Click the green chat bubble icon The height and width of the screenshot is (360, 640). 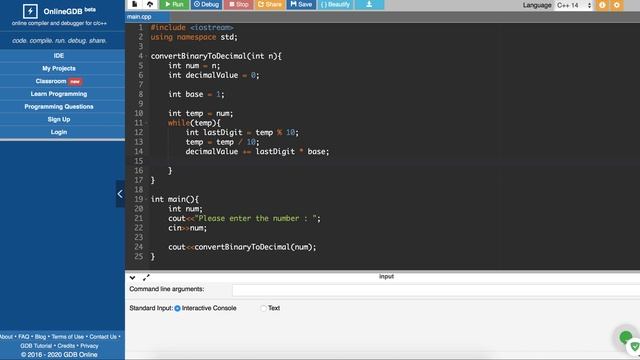pos(625,337)
